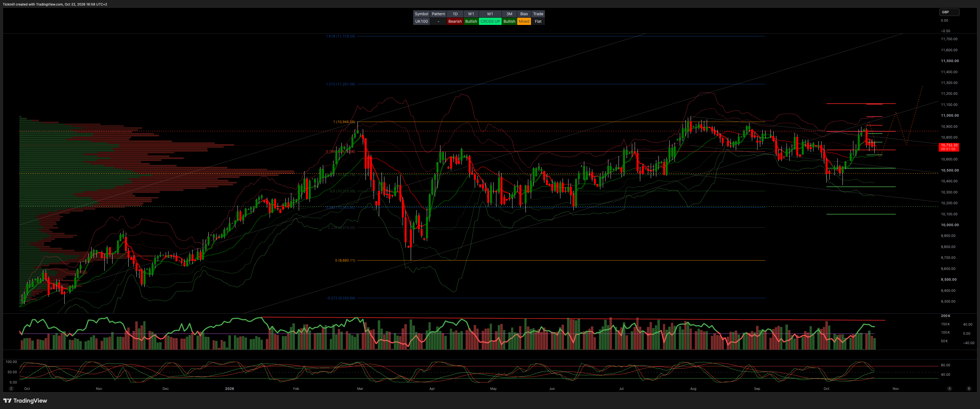980x409 pixels.
Task: Open the GBP currency selector
Action: [x=949, y=12]
